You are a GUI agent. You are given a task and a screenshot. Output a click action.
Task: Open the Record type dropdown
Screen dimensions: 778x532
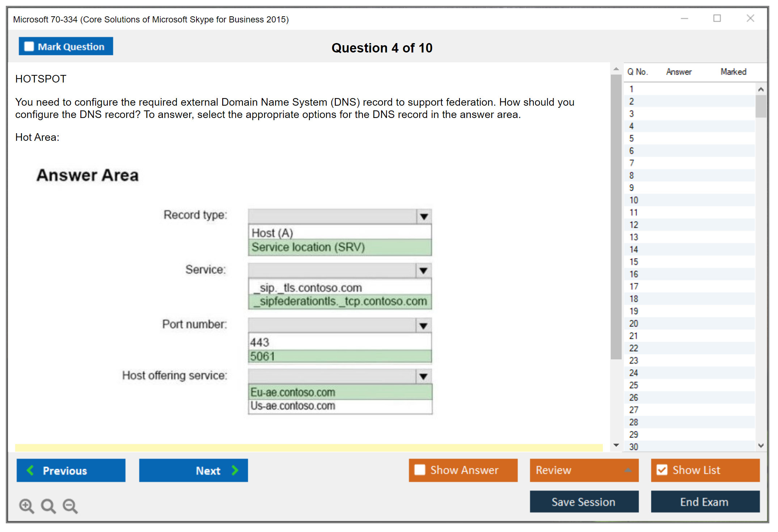click(x=424, y=217)
